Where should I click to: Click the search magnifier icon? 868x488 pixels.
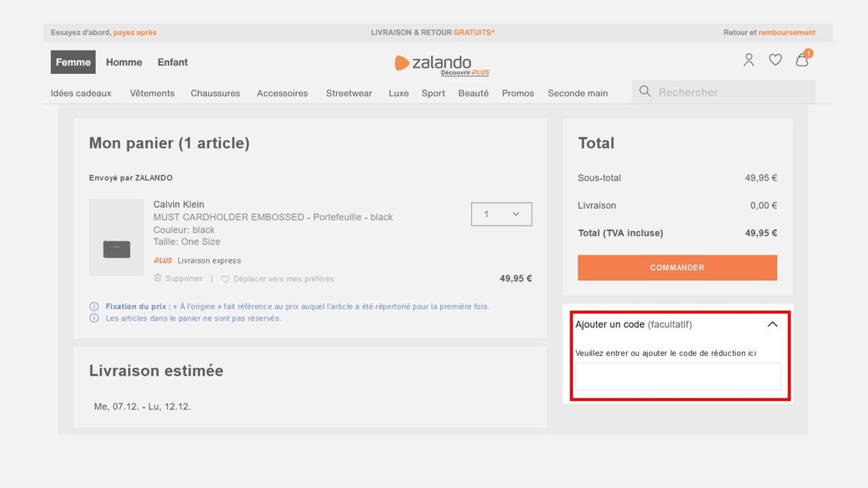[645, 91]
